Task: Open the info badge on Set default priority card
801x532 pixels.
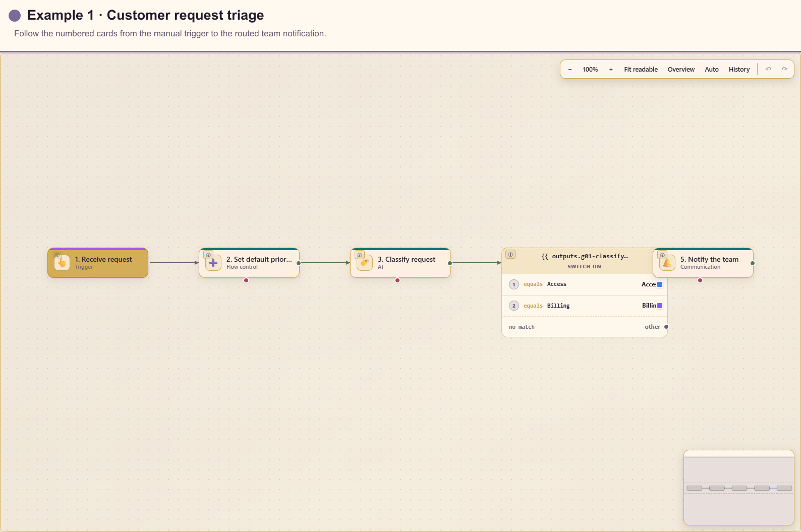Action: [208, 255]
